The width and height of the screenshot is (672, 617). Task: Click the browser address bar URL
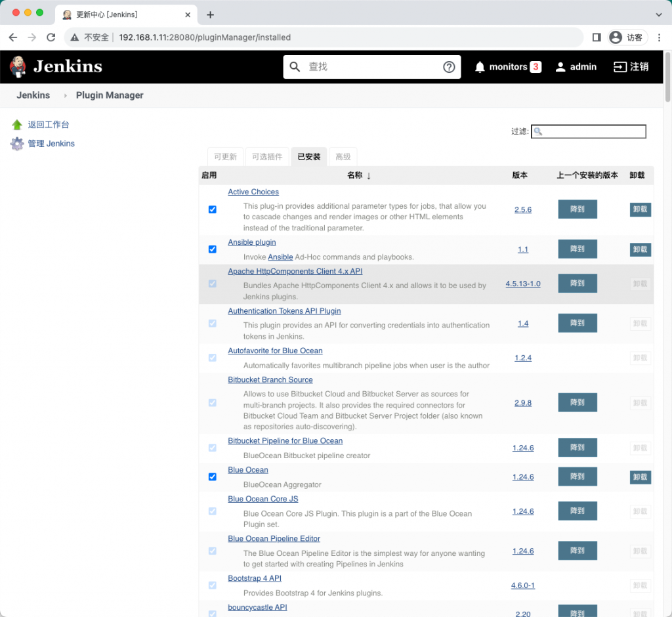point(205,37)
